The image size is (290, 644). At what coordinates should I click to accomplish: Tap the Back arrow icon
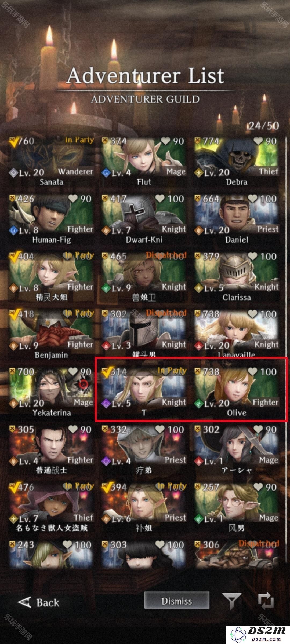coord(24,602)
